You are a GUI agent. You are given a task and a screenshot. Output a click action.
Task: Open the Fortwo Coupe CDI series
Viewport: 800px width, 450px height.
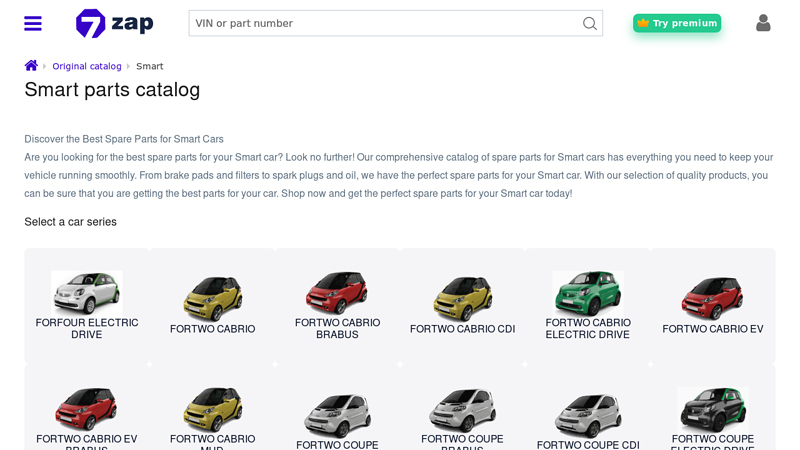click(x=588, y=420)
